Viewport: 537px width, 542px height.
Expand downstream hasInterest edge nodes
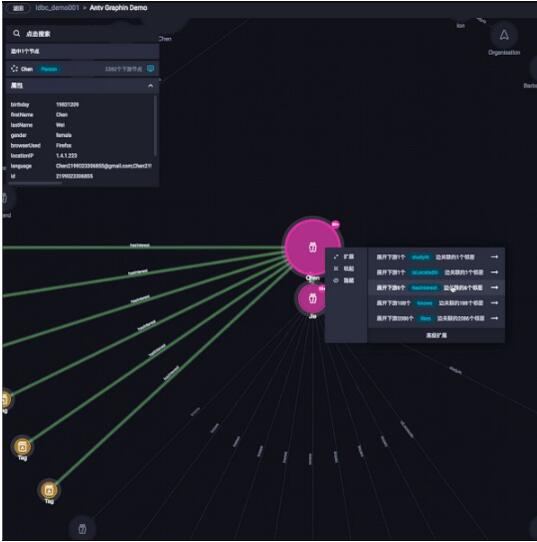point(436,288)
